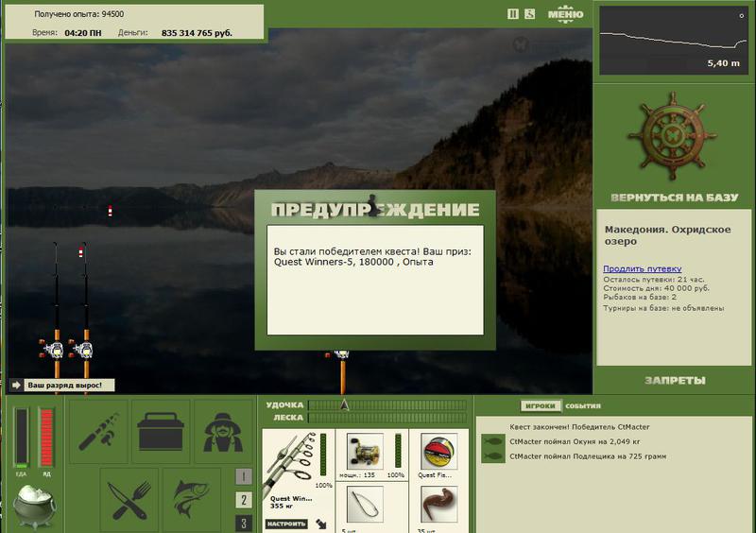
Task: Open the МЕНЮ button
Action: point(565,13)
